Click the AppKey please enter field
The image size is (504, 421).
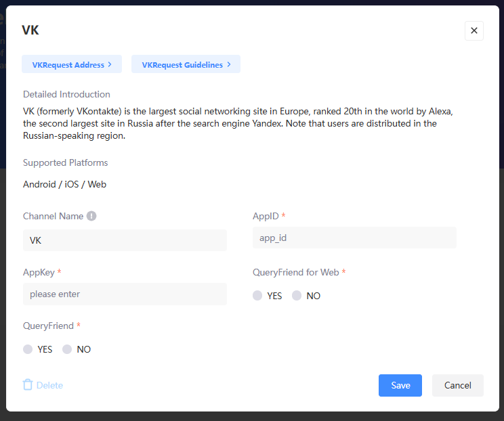[125, 294]
